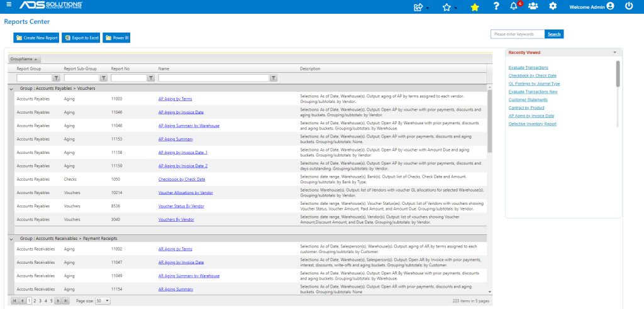This screenshot has height=309, width=644.
Task: Click the reports grid vertical scrollbar
Action: tap(489, 121)
